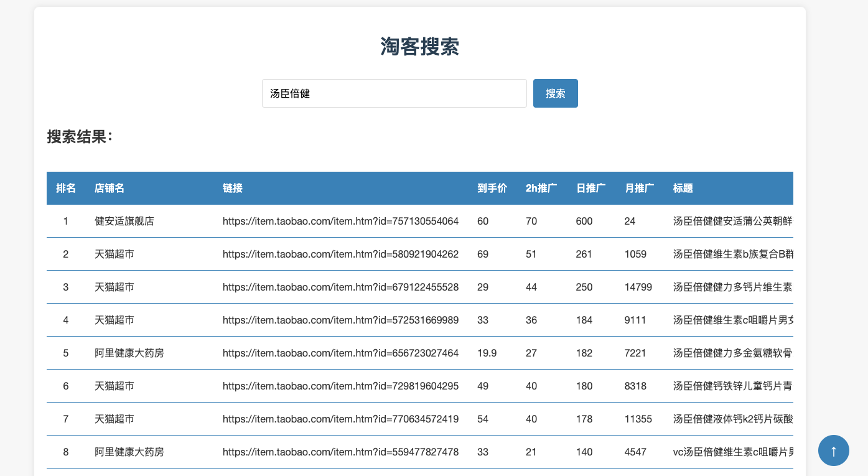Click title starting 汤臣倍健液体钙k2
The height and width of the screenshot is (476, 868).
click(x=733, y=419)
